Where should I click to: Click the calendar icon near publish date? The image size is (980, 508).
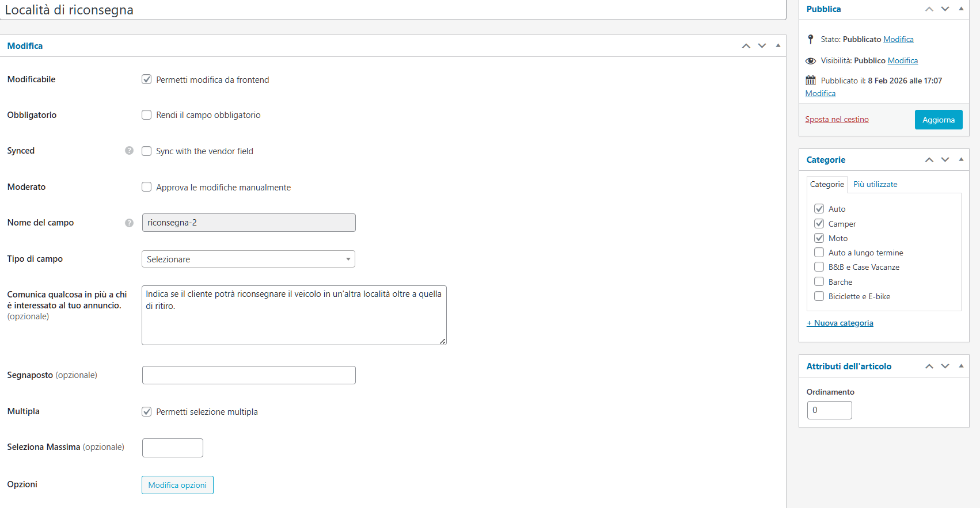point(811,81)
